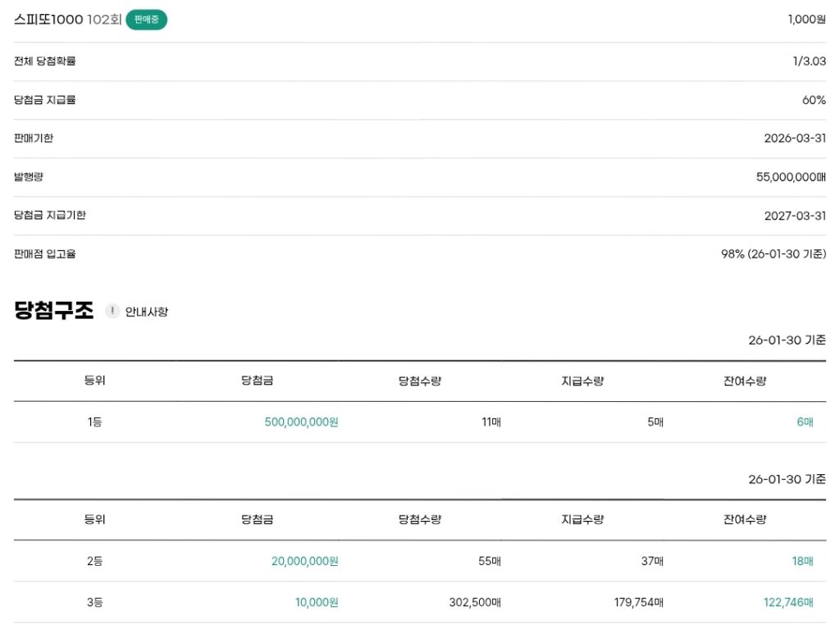Click the green 판매중 status badge
This screenshot has width=840, height=625.
146,20
